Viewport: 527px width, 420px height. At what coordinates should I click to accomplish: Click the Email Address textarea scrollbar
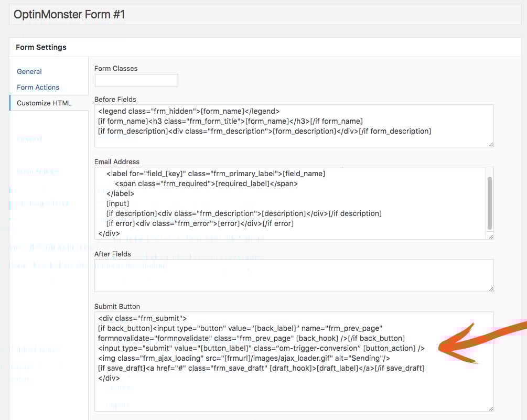(x=490, y=203)
